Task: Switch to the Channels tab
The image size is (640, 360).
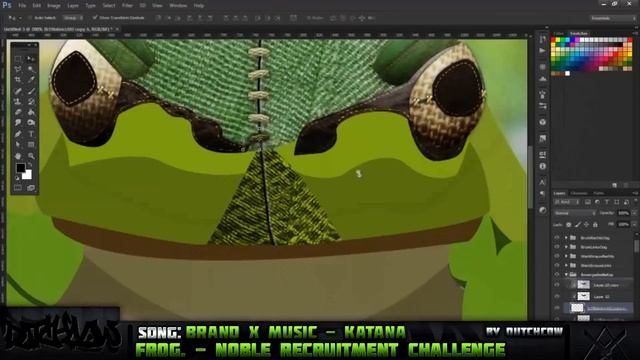Action: pyautogui.click(x=578, y=193)
